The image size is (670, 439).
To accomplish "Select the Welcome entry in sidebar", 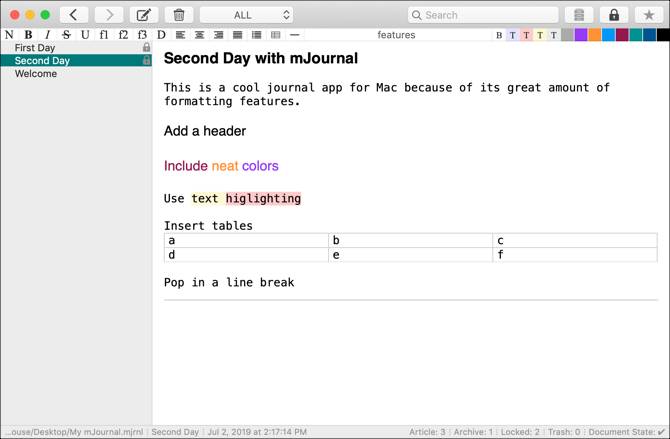I will (36, 74).
